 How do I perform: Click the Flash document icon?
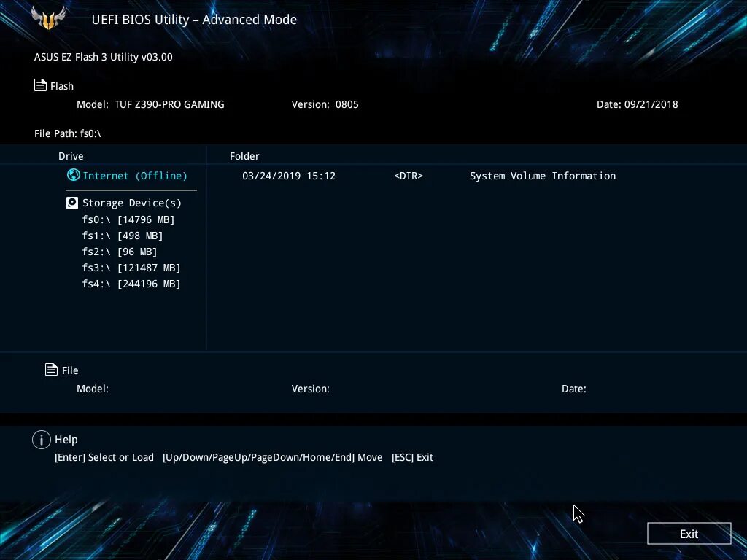click(x=41, y=85)
